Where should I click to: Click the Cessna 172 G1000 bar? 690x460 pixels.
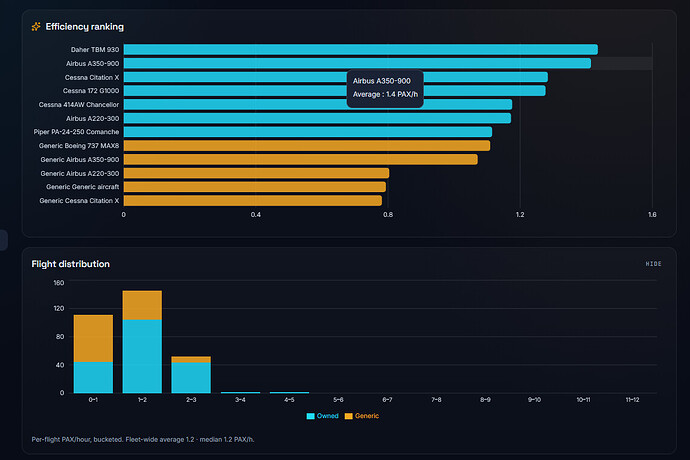coord(334,91)
